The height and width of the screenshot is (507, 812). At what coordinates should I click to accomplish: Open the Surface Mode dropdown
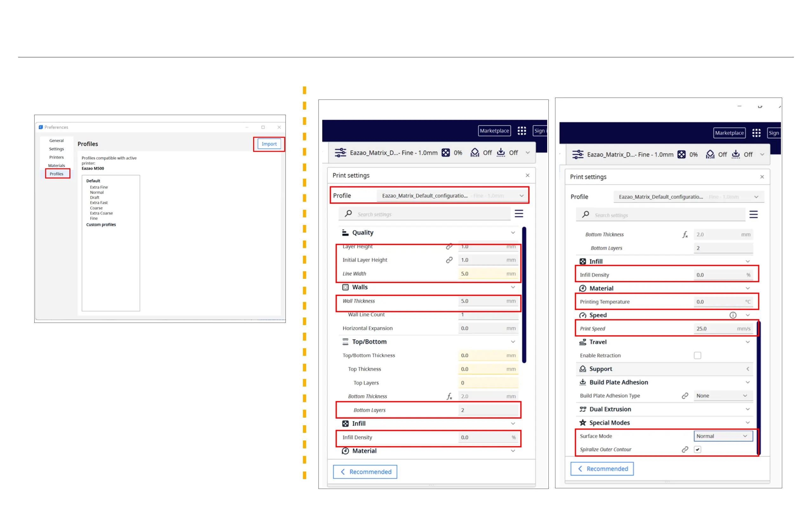[723, 436]
